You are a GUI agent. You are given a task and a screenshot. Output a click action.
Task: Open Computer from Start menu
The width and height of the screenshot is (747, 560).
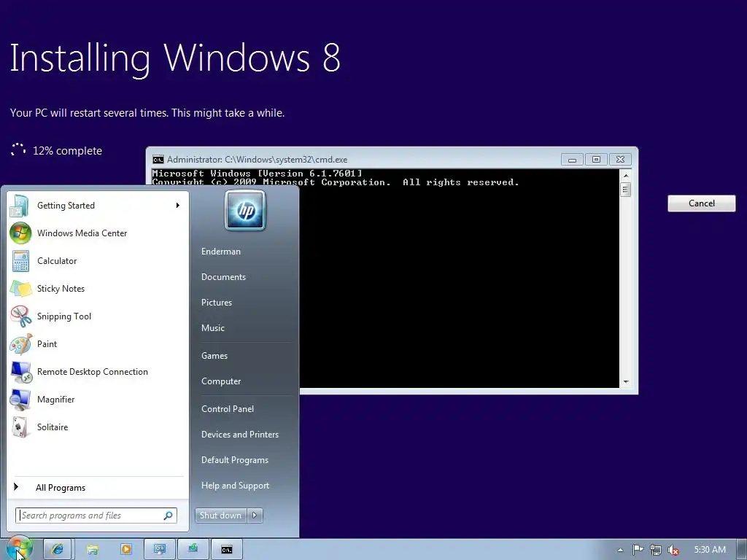pos(221,381)
